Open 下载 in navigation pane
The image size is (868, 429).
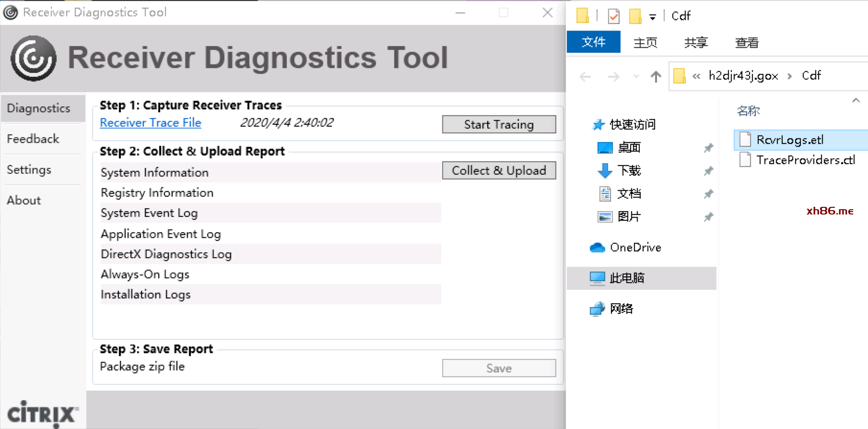[x=629, y=170]
